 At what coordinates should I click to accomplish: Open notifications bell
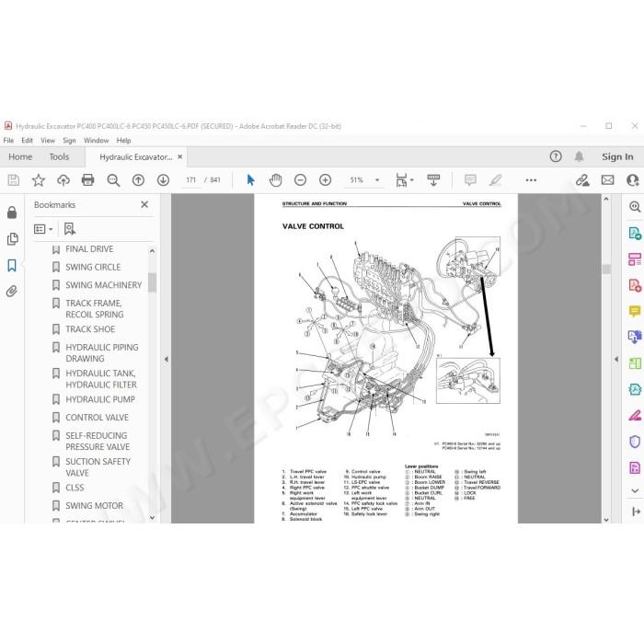point(579,156)
